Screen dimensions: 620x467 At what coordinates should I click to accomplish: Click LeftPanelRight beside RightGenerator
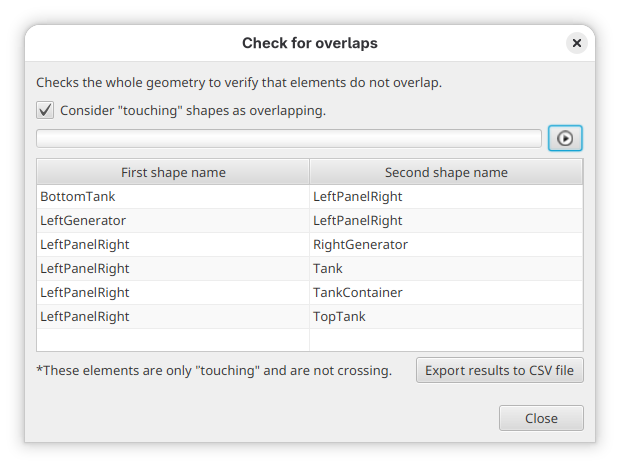point(85,245)
